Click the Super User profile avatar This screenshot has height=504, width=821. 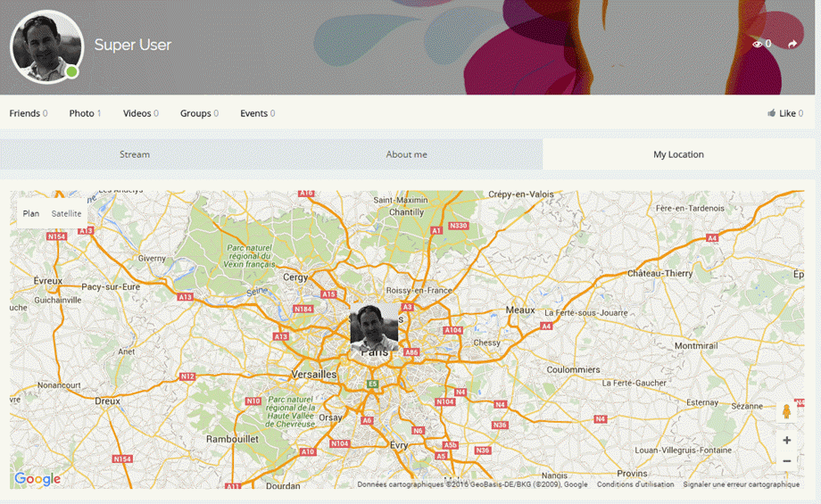(x=46, y=46)
